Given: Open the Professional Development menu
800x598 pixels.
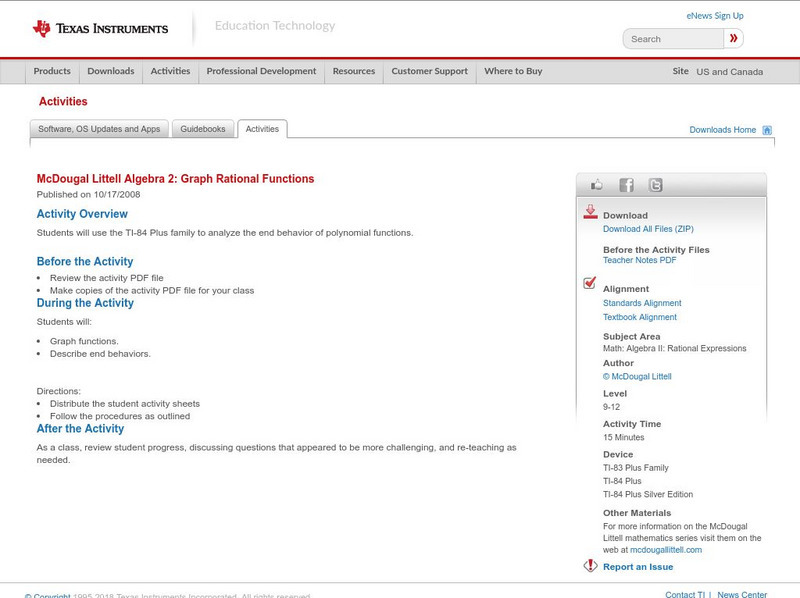Looking at the screenshot, I should (x=261, y=72).
